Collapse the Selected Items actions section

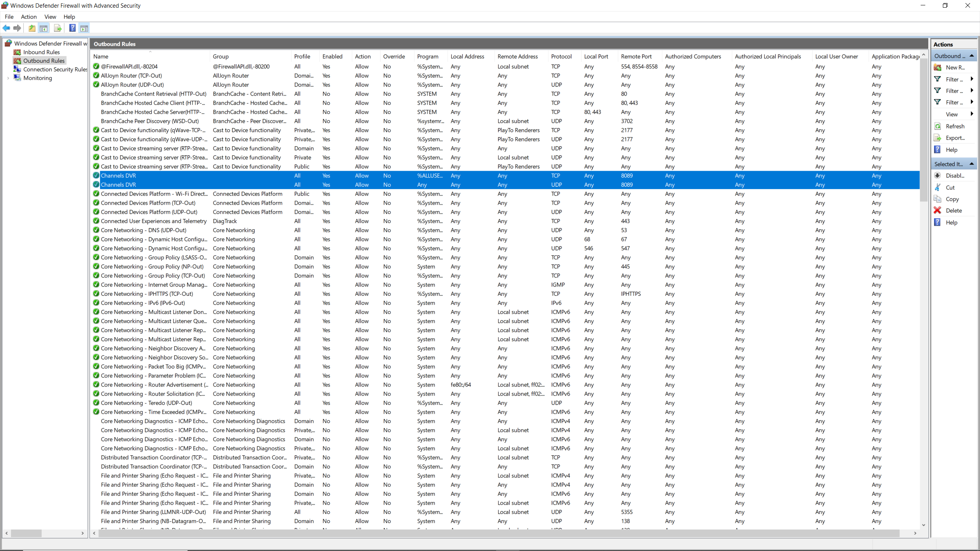972,164
